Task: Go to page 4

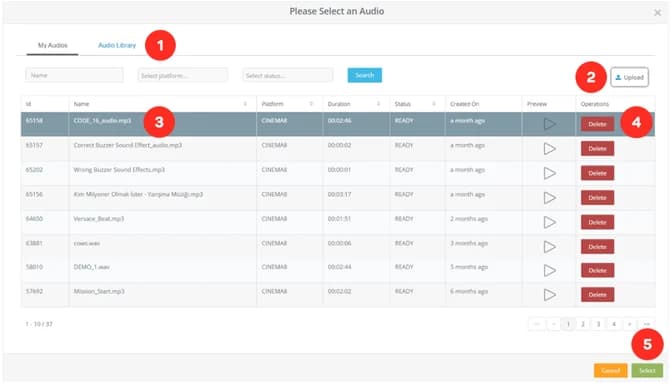Action: pyautogui.click(x=614, y=324)
